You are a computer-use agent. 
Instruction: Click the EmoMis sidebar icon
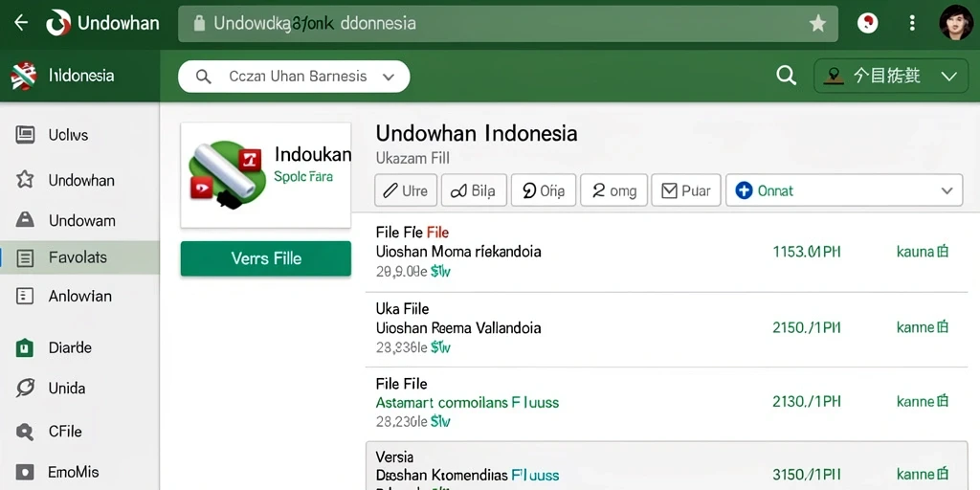coord(25,472)
